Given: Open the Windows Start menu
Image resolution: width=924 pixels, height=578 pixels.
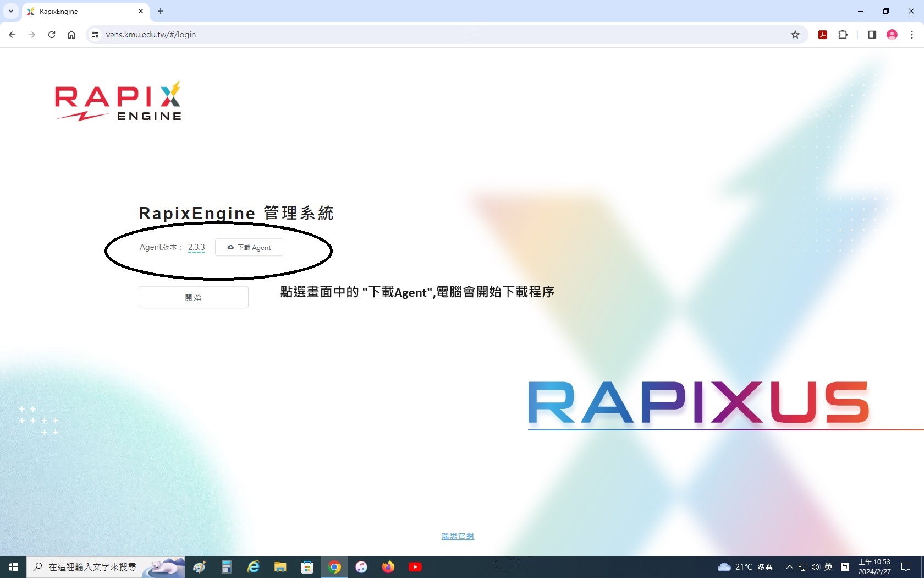Looking at the screenshot, I should 13,567.
